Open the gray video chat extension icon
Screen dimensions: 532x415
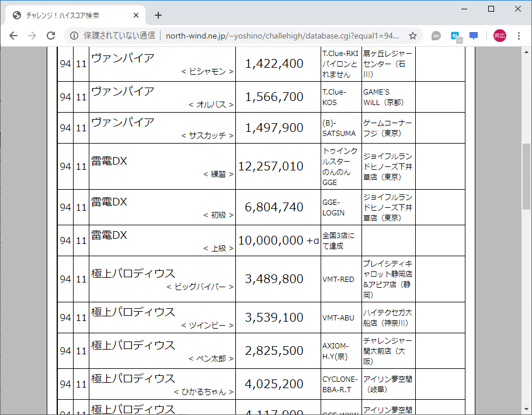(436, 35)
